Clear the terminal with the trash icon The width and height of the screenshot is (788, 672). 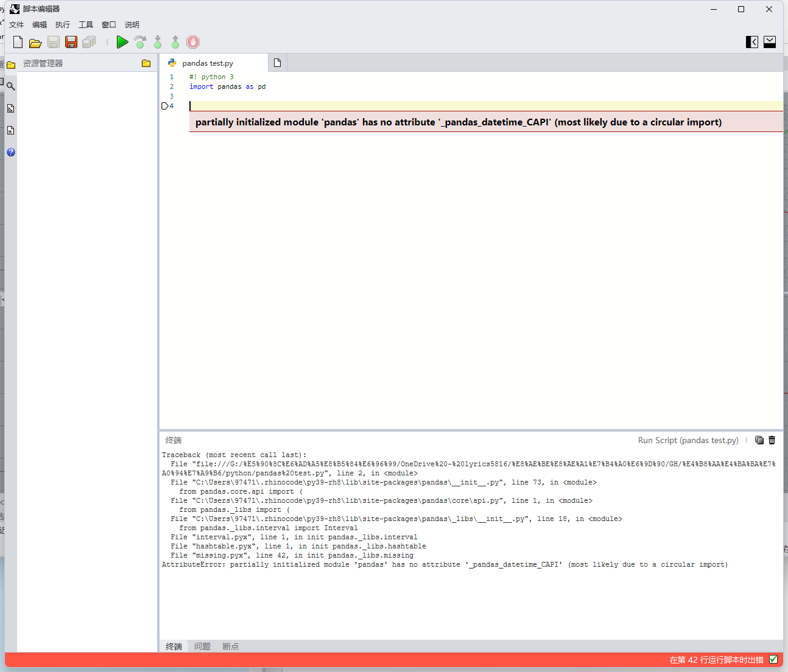pyautogui.click(x=772, y=440)
